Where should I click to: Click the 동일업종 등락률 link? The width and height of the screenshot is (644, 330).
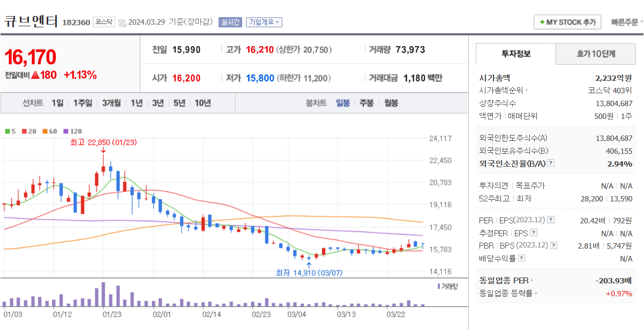pyautogui.click(x=506, y=293)
